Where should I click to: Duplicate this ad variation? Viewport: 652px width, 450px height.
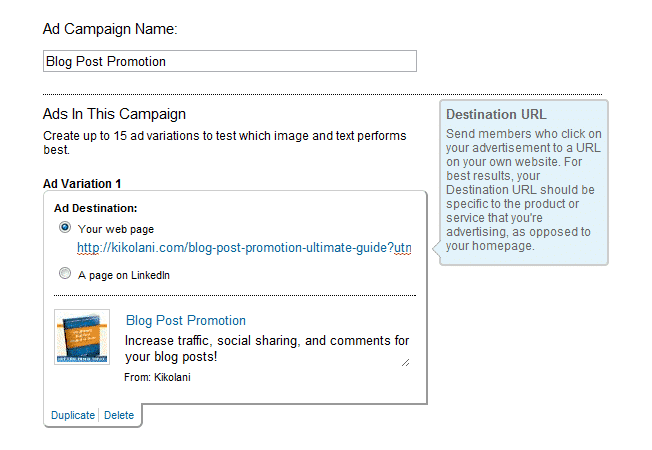72,415
